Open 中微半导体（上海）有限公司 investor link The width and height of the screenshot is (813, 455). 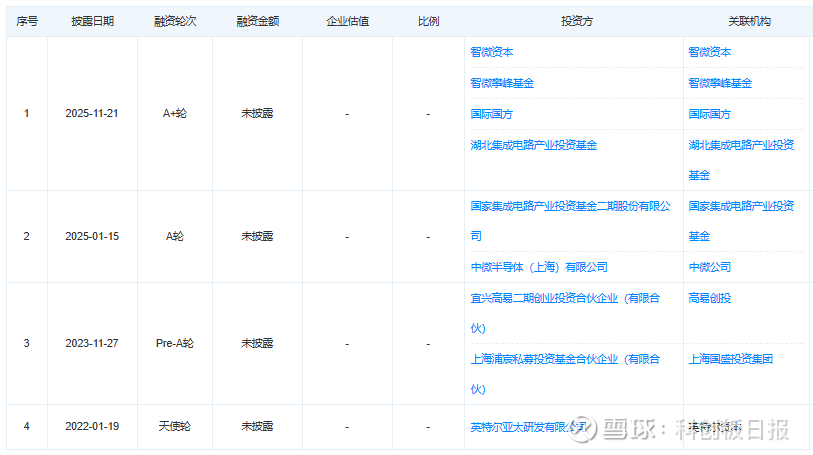coord(539,267)
